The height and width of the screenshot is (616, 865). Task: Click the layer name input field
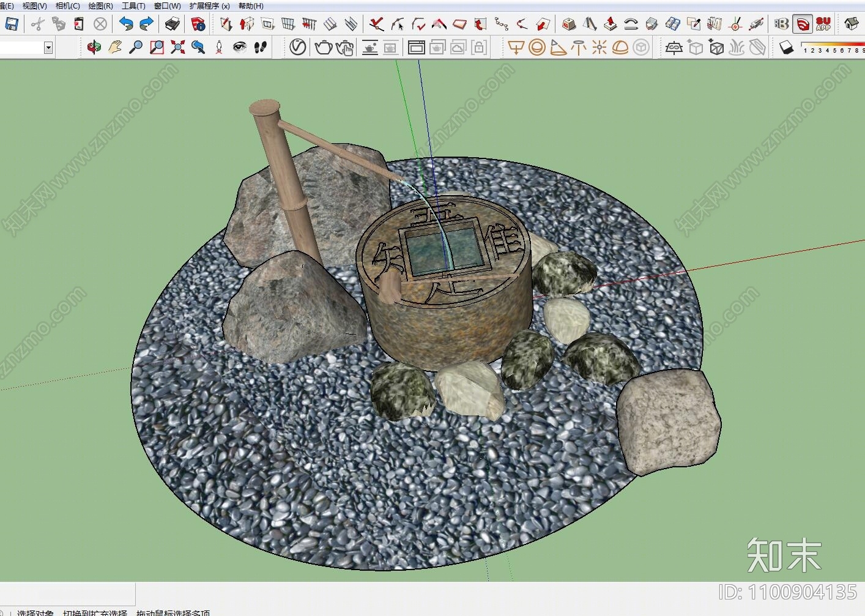(x=22, y=48)
